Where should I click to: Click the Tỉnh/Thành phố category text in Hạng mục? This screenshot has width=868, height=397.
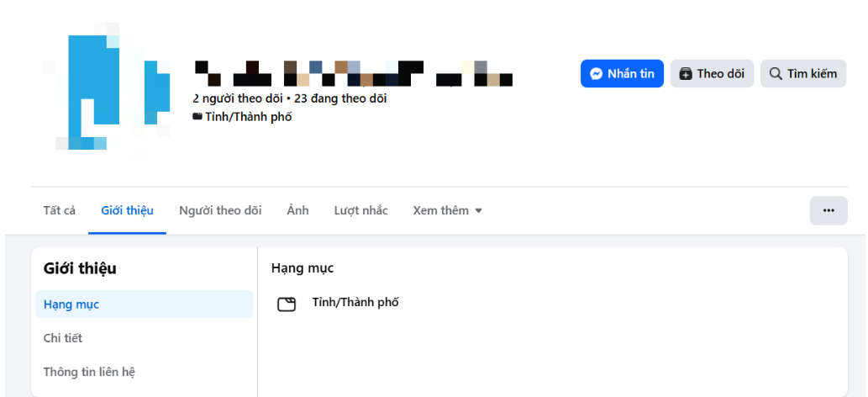click(x=355, y=303)
